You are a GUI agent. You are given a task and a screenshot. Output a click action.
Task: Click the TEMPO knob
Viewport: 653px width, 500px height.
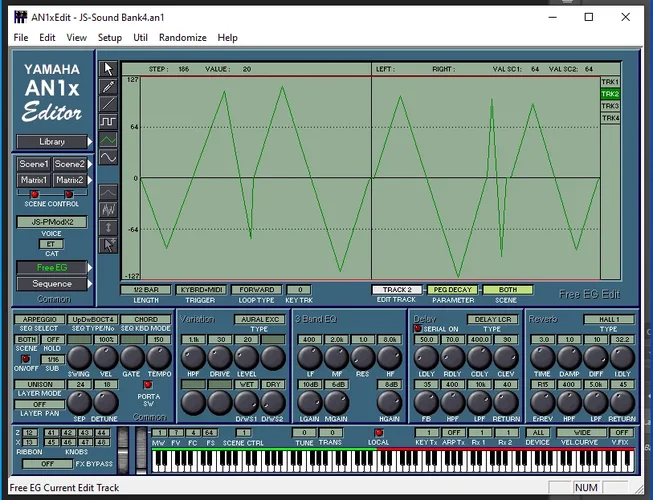coord(159,358)
